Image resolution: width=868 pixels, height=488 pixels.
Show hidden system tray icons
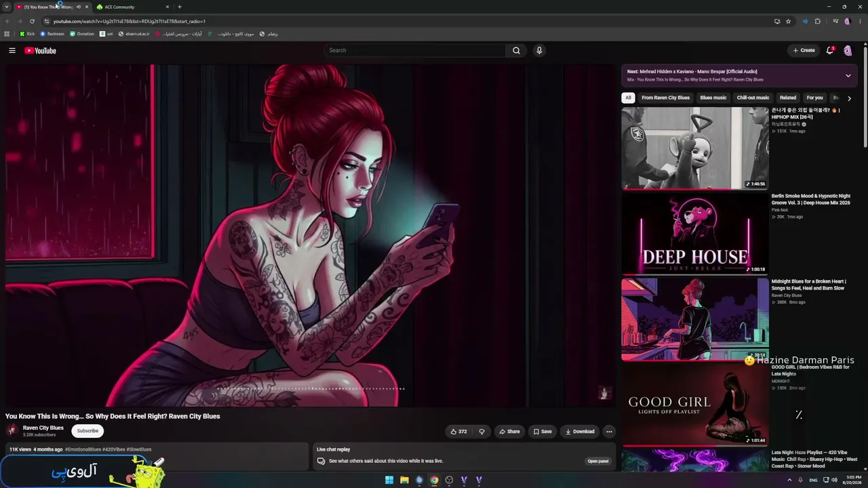789,480
